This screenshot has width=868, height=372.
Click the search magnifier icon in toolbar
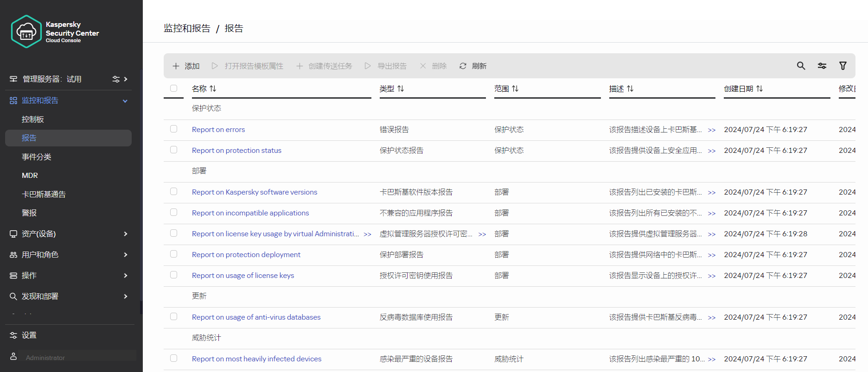(x=801, y=66)
